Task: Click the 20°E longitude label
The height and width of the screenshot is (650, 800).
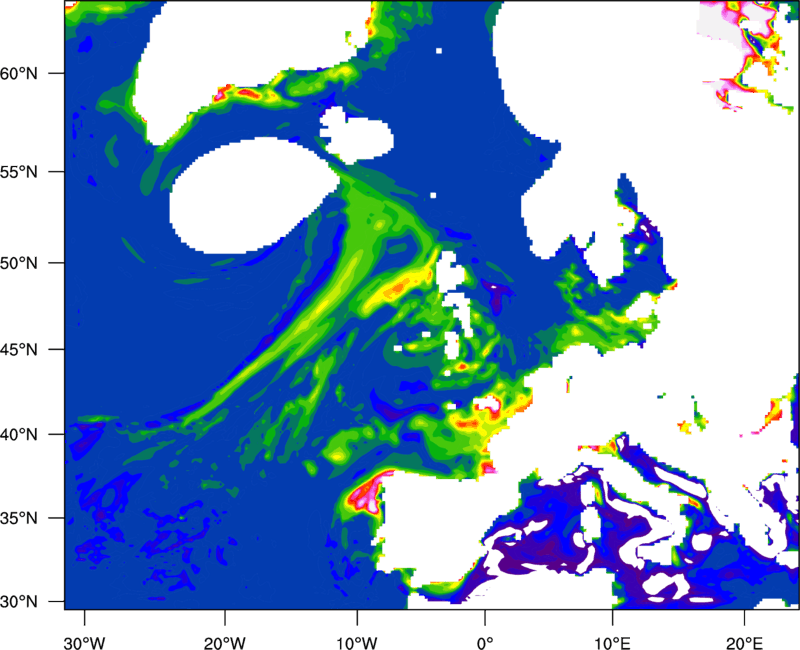Action: [x=744, y=643]
